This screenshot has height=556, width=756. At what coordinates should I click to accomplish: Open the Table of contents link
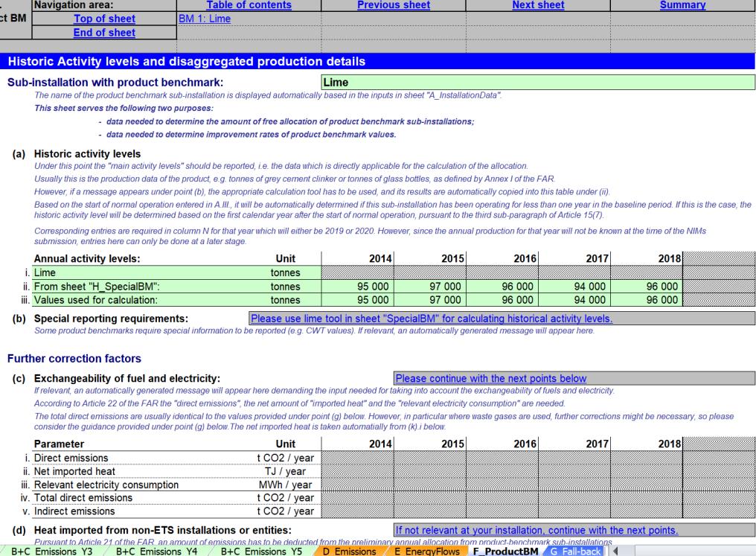[x=249, y=4]
